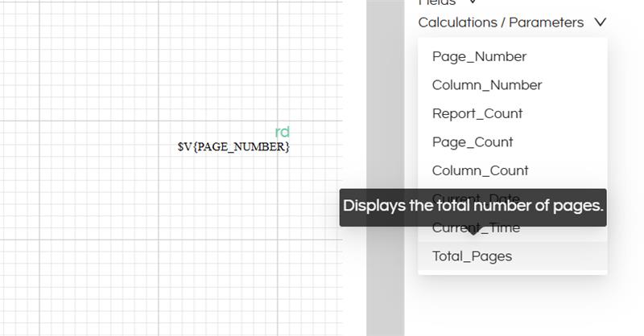The width and height of the screenshot is (644, 336).
Task: Click the Calculations / Parameters heading text
Action: coord(500,23)
